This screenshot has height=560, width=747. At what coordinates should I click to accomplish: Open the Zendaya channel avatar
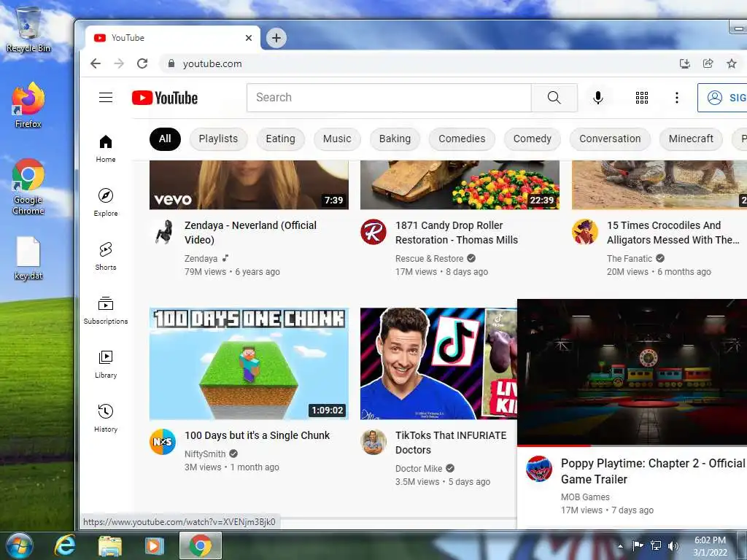tap(164, 232)
